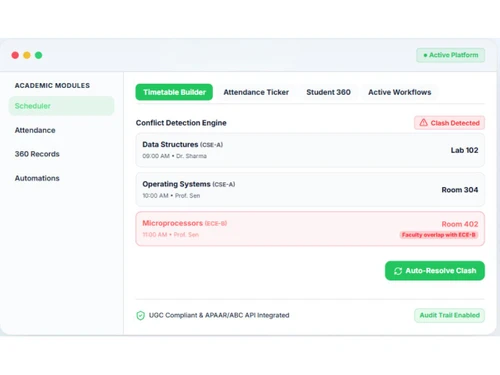This screenshot has width=500, height=375.
Task: Click the 10:00 AM Prof. Sen text
Action: pyautogui.click(x=171, y=196)
